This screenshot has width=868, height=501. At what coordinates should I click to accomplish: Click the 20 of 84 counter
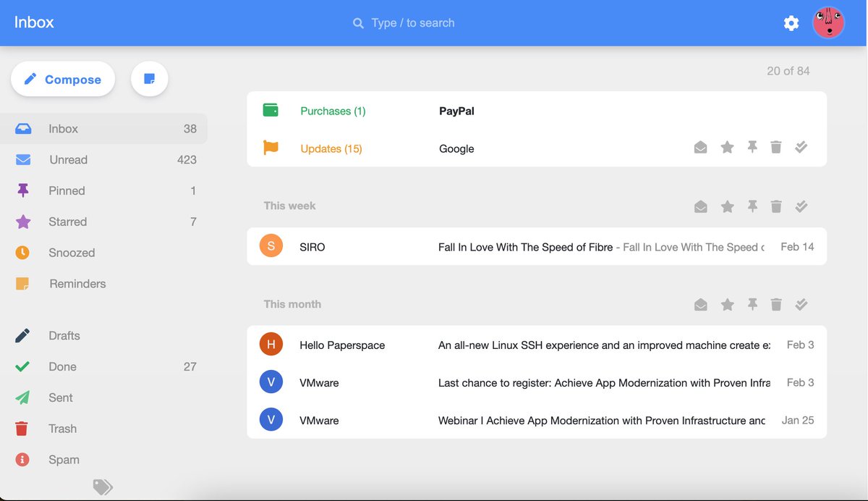(788, 71)
